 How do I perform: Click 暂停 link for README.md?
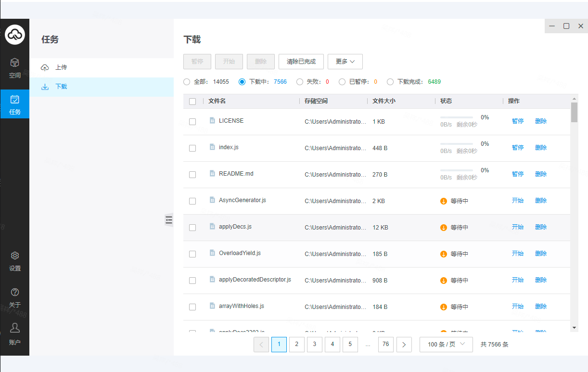(518, 174)
